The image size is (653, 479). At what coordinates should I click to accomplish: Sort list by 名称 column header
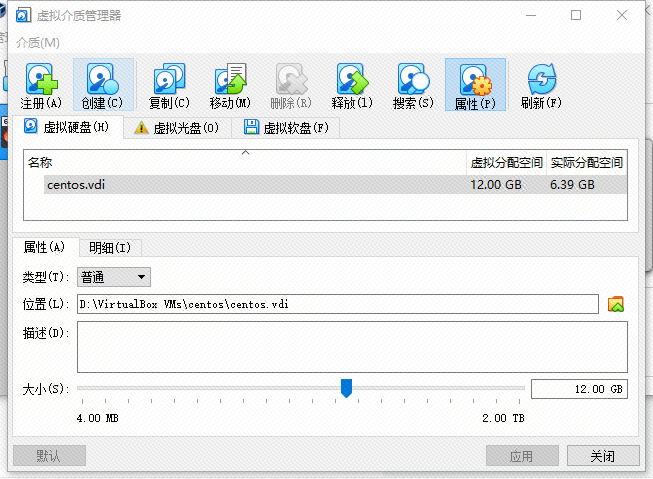(245, 162)
